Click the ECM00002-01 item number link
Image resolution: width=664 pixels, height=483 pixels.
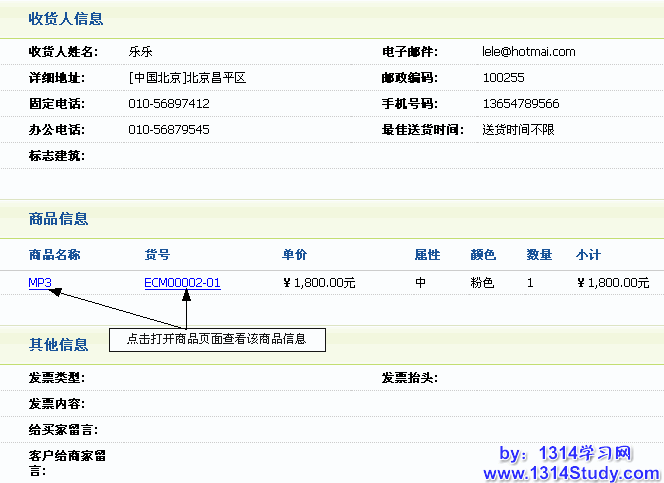click(182, 283)
